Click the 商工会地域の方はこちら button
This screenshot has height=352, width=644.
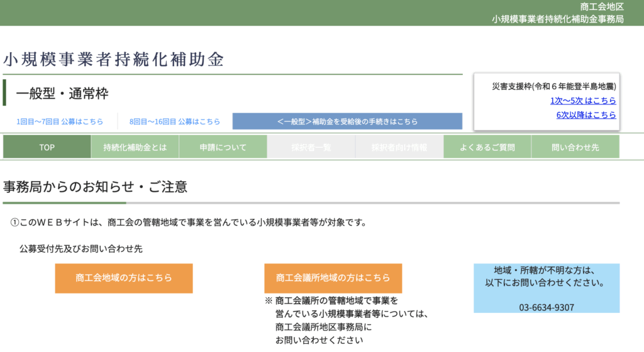(124, 278)
